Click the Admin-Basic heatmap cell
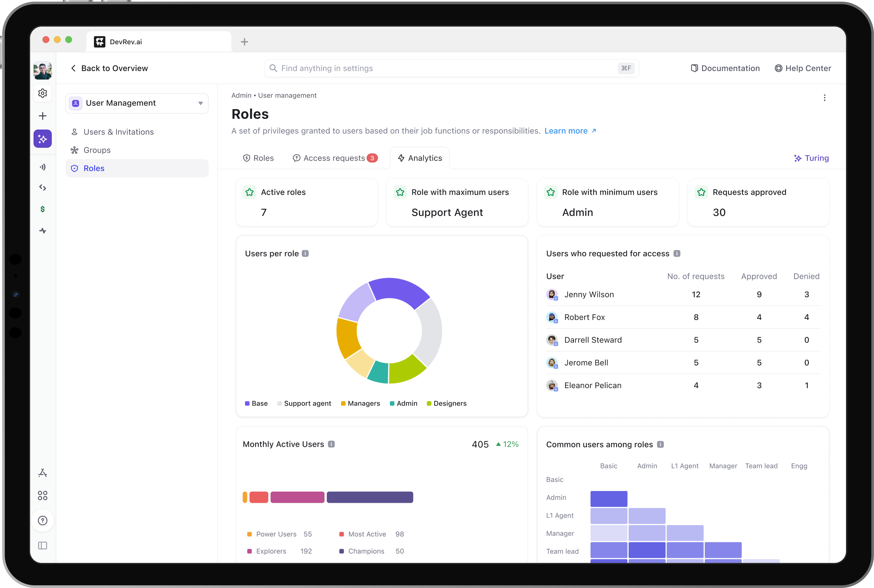This screenshot has height=588, width=874. 609,499
